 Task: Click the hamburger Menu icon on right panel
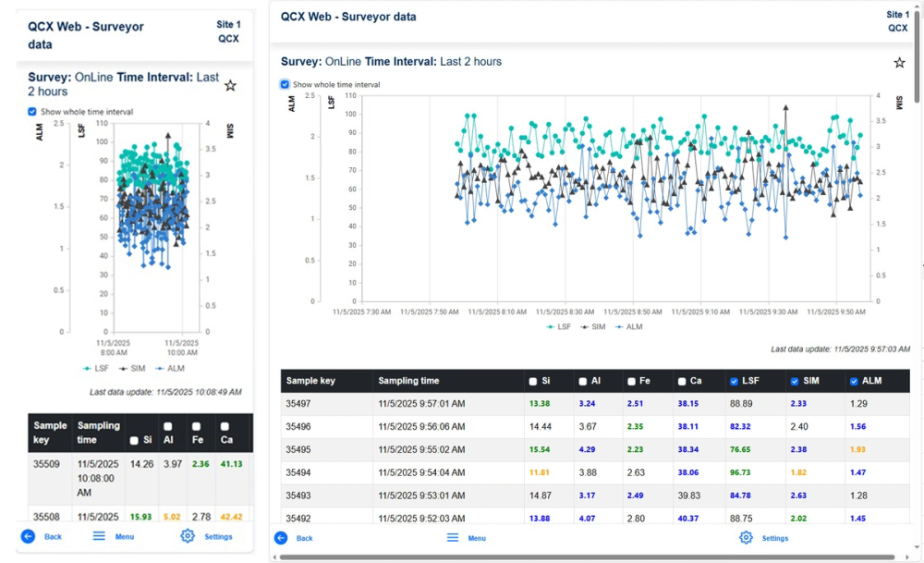452,537
